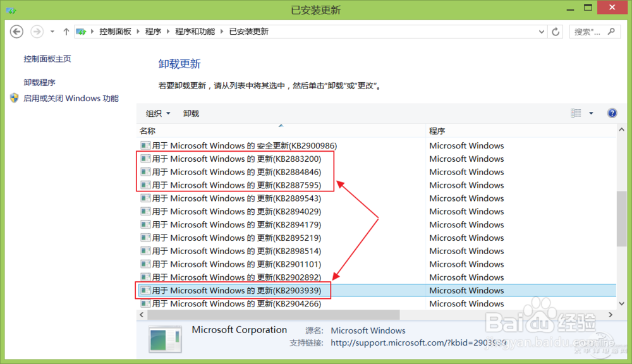
Task: Click Microsoft Windows program cell for KB2889543
Action: 466,198
